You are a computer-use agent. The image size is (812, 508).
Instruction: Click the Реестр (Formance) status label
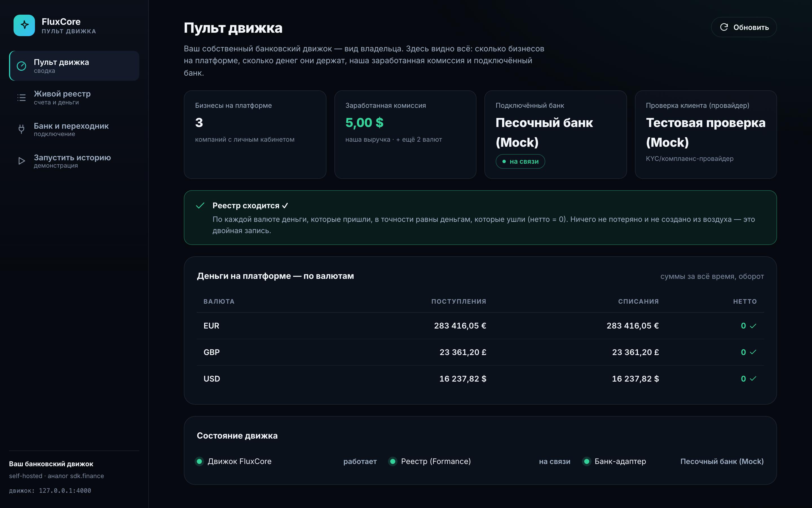click(x=436, y=461)
